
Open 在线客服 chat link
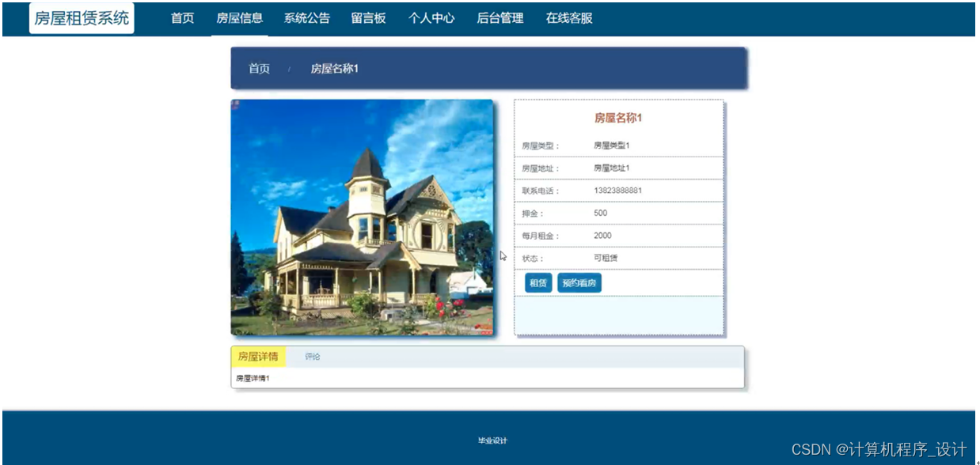click(x=569, y=18)
